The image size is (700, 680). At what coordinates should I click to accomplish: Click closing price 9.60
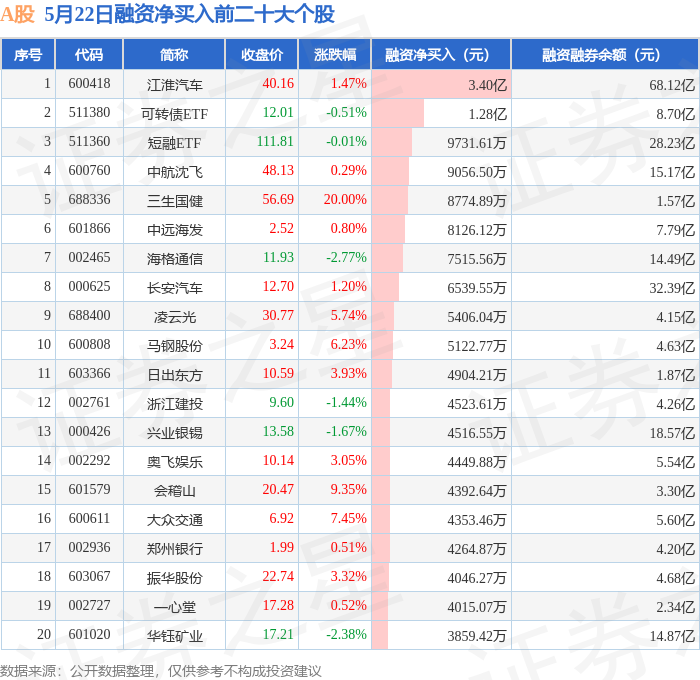point(281,403)
